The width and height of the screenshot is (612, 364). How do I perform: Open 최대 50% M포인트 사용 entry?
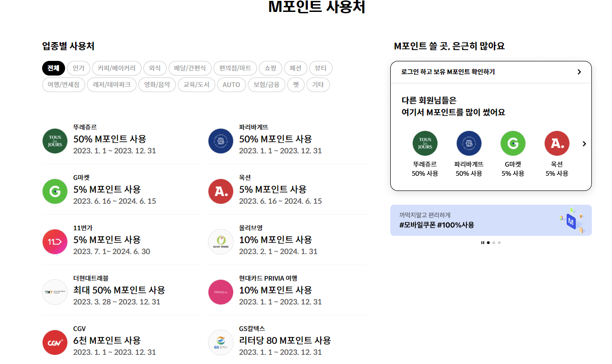[x=122, y=290]
